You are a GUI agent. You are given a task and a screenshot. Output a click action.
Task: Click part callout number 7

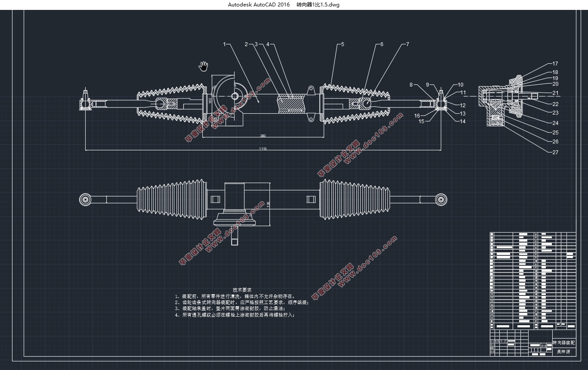click(408, 44)
